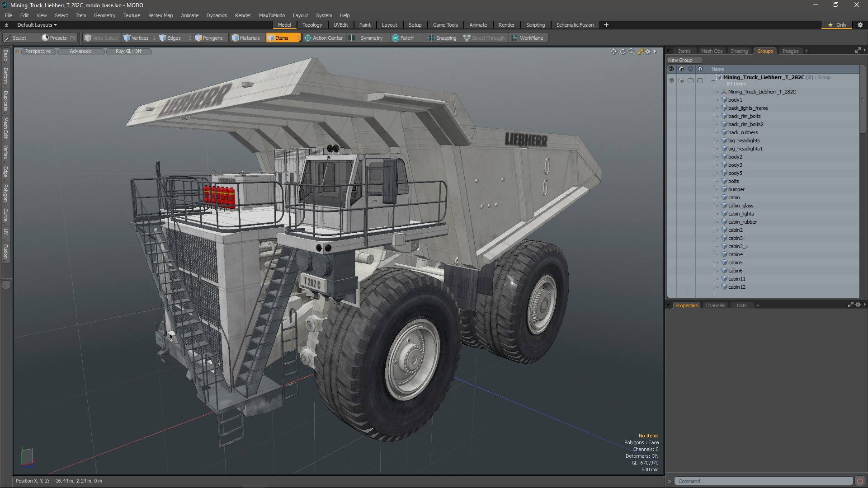Switch to the Channels tab
Viewport: 868px width, 488px height.
(715, 305)
